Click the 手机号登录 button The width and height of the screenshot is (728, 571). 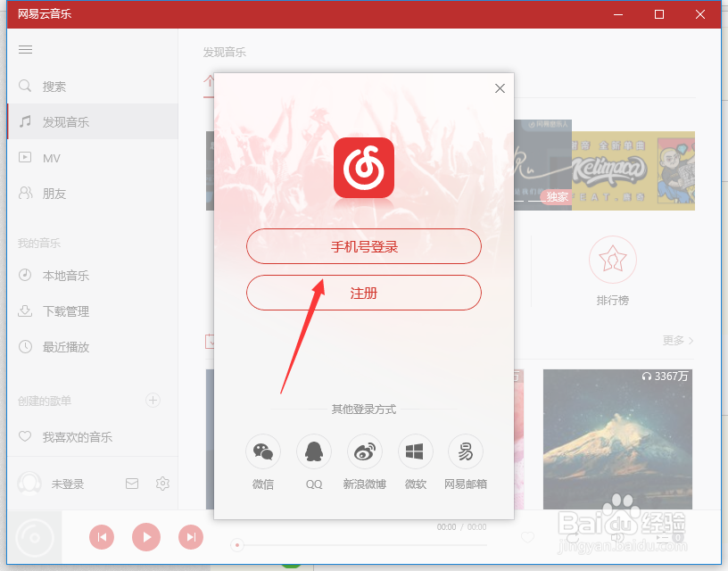click(x=364, y=246)
